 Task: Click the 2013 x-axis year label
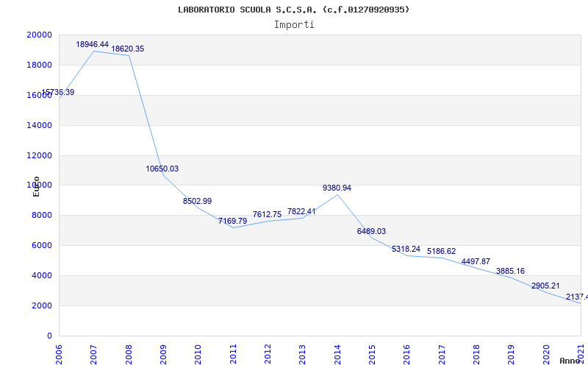pos(303,354)
